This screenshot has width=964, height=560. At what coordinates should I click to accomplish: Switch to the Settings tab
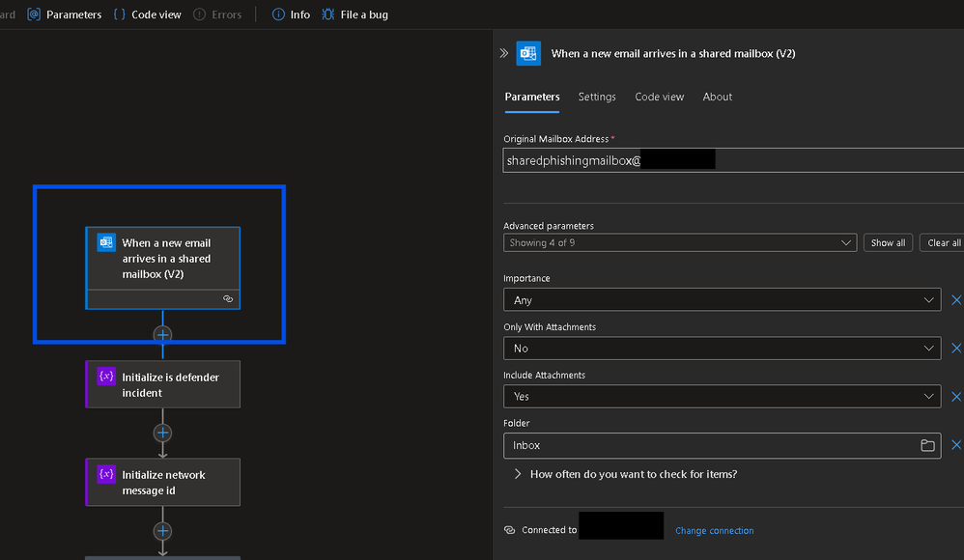click(x=597, y=97)
